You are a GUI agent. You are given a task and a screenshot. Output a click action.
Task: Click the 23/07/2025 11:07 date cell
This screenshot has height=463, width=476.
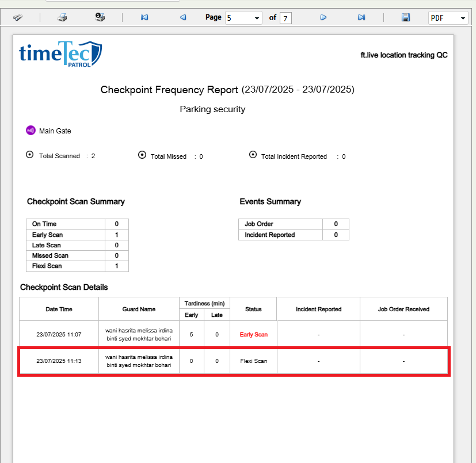59,334
